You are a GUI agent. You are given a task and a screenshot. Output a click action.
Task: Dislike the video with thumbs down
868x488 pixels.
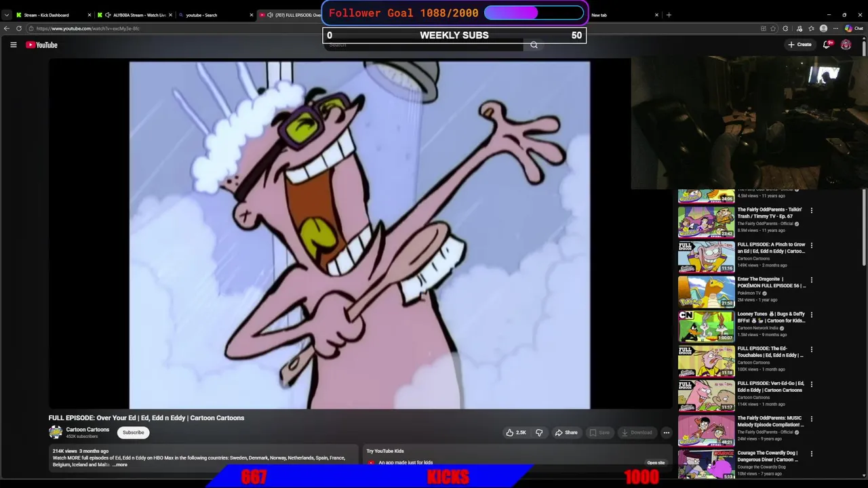click(x=539, y=432)
